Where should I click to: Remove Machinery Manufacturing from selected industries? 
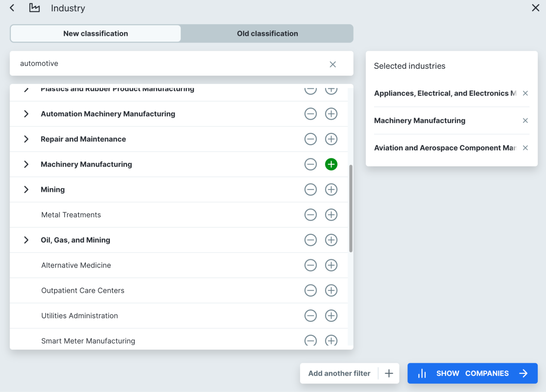pyautogui.click(x=525, y=120)
